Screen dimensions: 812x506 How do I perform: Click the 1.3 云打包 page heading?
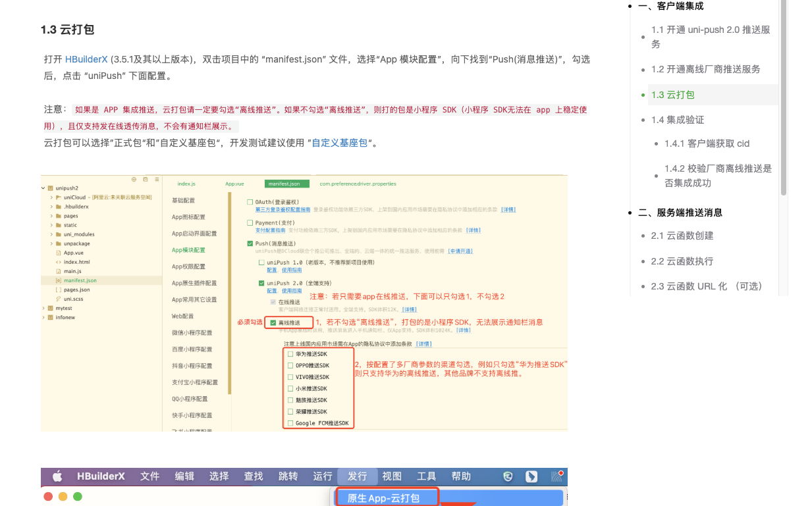click(x=67, y=30)
